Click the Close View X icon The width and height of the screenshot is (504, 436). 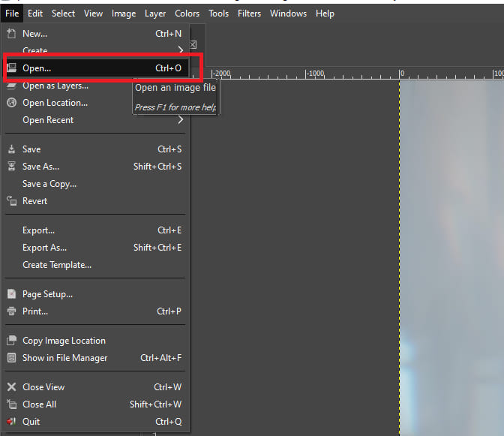coord(11,386)
